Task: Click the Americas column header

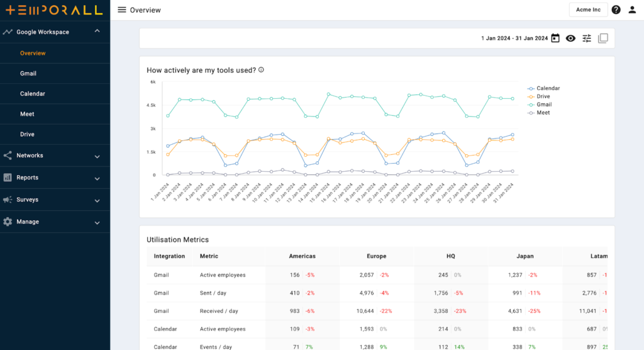Action: pos(303,256)
